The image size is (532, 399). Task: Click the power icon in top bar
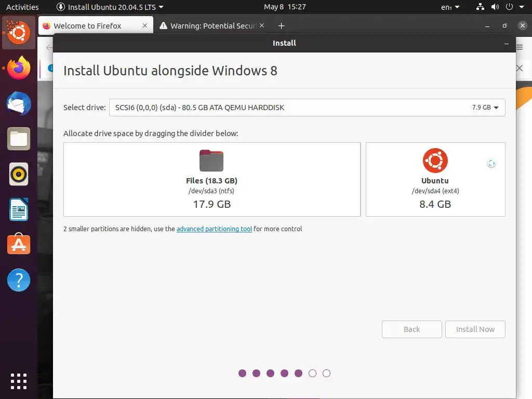point(509,7)
